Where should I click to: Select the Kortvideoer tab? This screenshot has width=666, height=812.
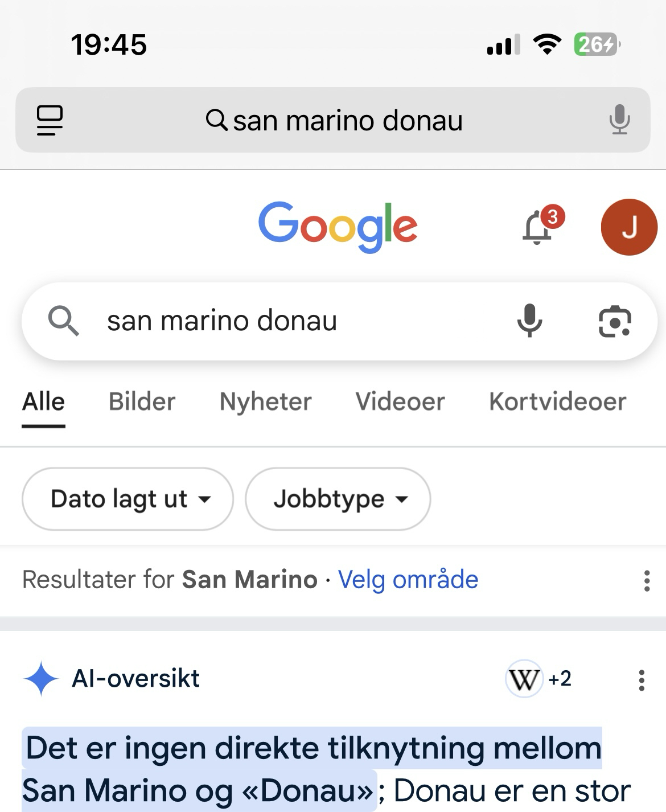coord(557,402)
